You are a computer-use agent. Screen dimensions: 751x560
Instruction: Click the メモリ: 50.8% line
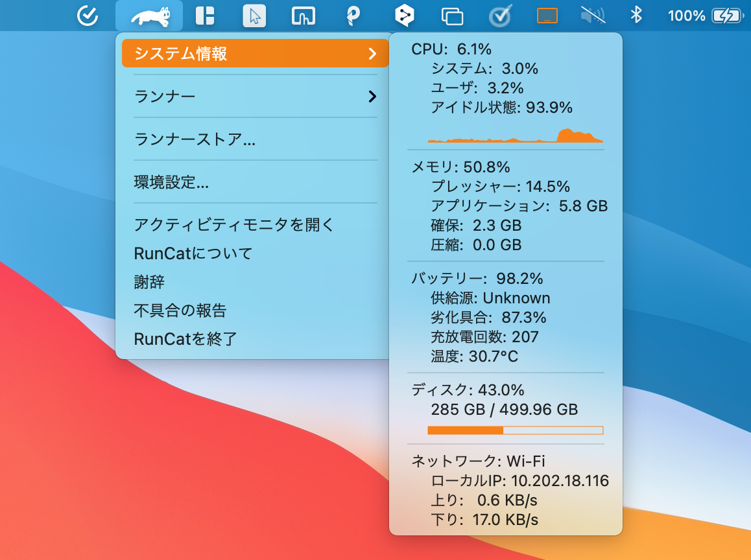(x=460, y=167)
